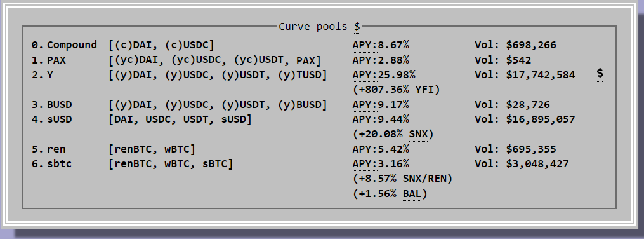The image size is (644, 239).
Task: Open the ren pool link
Action: [56, 149]
